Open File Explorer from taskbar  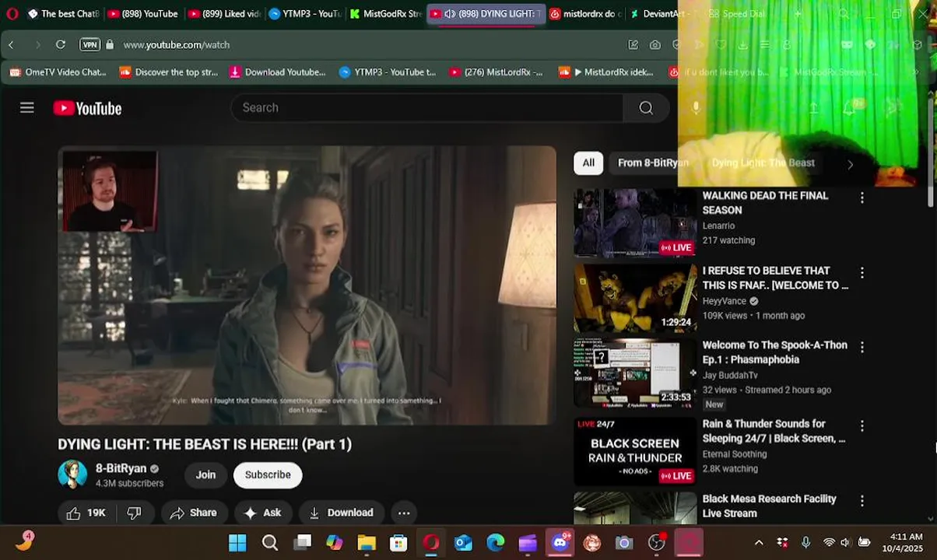367,543
